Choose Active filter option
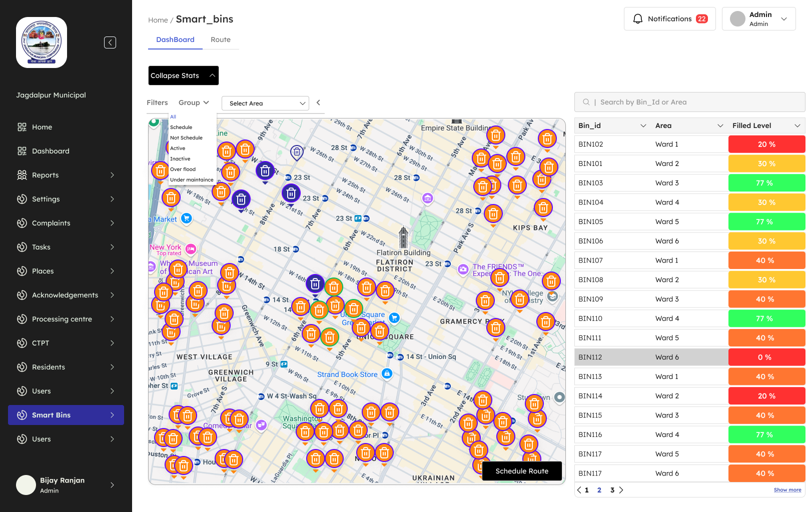This screenshot has width=812, height=512. click(x=178, y=148)
